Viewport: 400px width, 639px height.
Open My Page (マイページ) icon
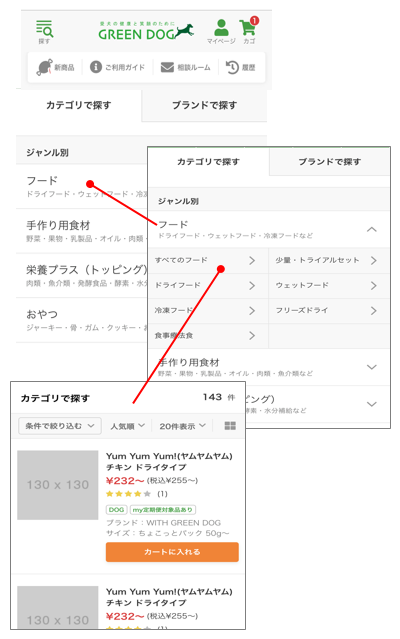tap(221, 31)
